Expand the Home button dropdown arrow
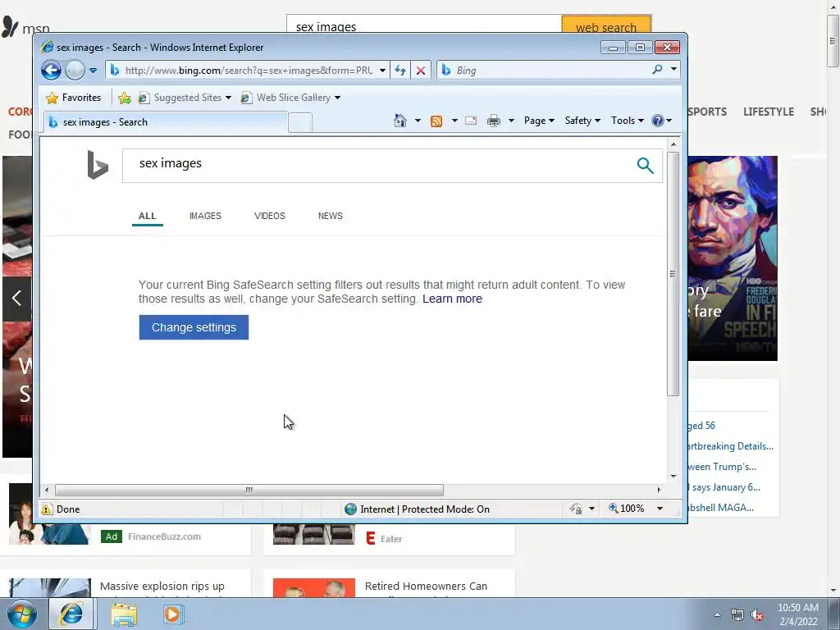Viewport: 840px width, 630px height. (418, 121)
